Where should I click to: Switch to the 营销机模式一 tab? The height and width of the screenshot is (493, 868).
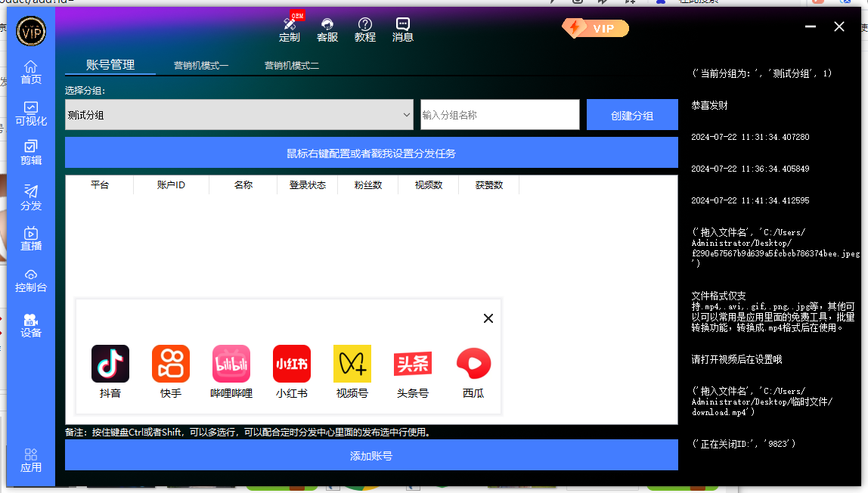tap(201, 66)
